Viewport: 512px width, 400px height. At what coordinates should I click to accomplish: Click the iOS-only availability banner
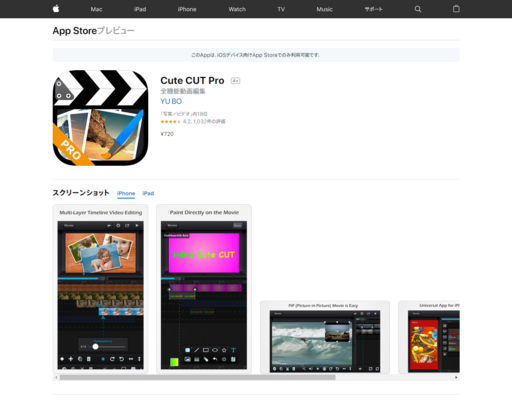pos(256,55)
